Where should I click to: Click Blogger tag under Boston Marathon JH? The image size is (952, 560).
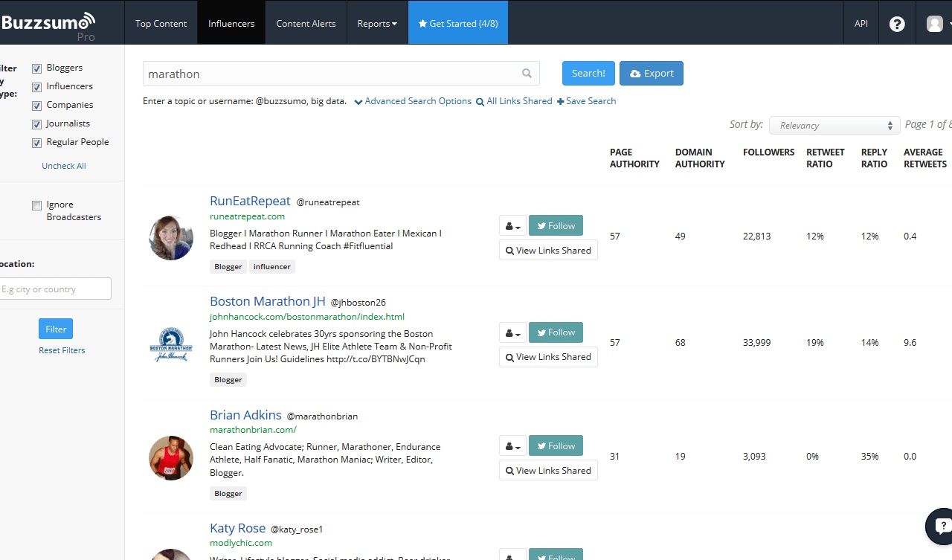click(x=228, y=379)
